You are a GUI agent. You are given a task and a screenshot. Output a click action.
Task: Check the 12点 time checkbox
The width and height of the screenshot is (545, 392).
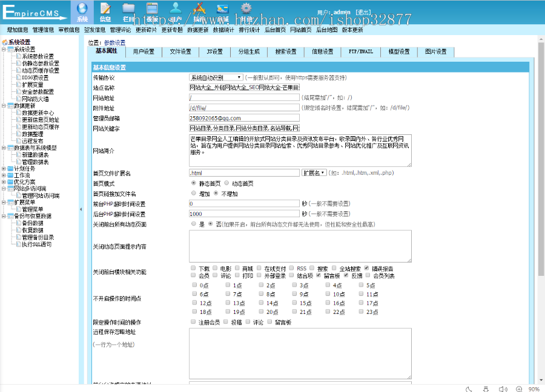click(194, 302)
